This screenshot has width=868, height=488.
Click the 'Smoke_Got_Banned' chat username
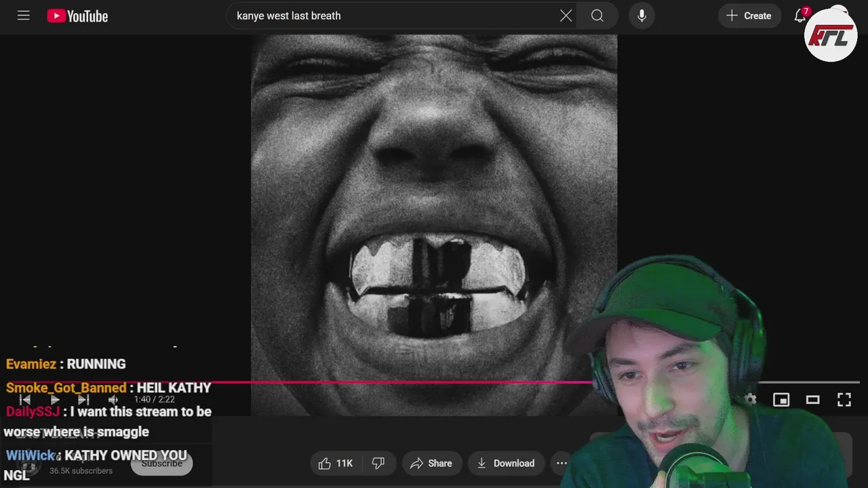click(x=66, y=388)
